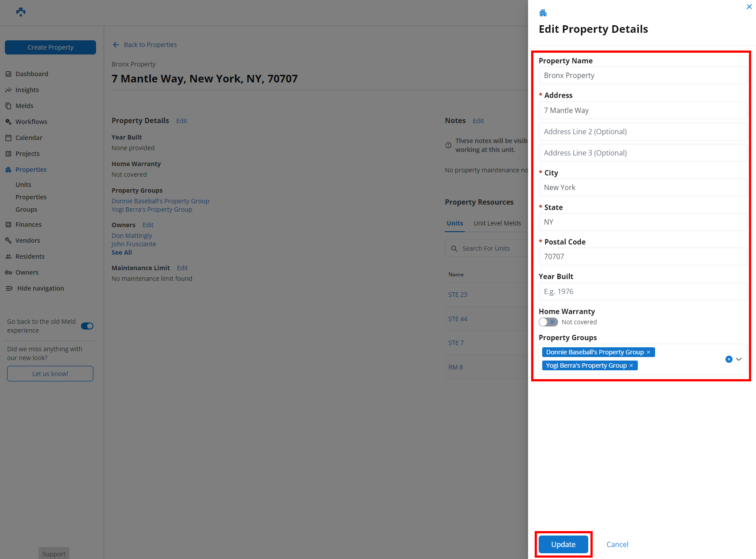Click the Dashboard icon in sidebar
The width and height of the screenshot is (756, 559).
coord(8,74)
